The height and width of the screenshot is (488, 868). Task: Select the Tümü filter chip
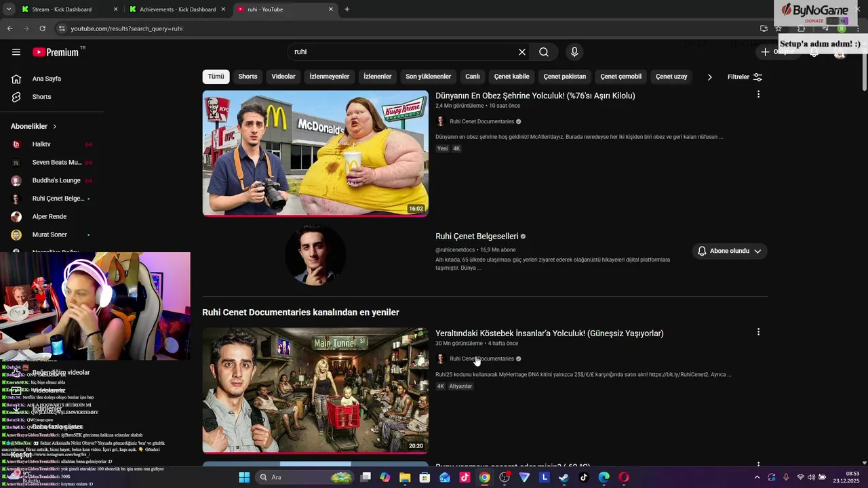coord(216,77)
